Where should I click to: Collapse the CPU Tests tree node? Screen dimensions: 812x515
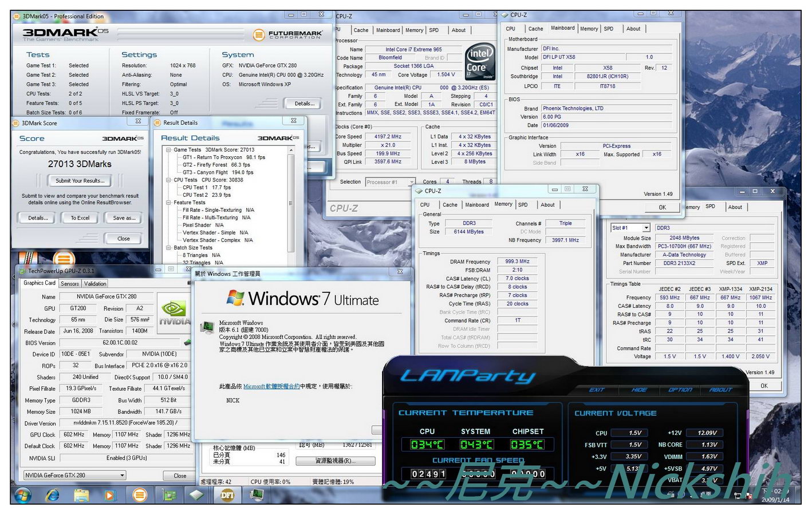coord(168,180)
